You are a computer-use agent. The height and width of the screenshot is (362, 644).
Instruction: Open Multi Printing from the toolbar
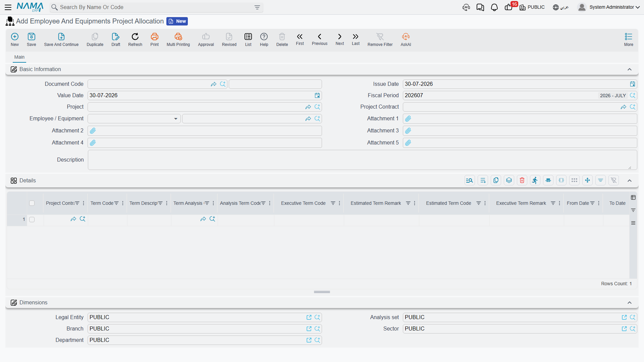[x=178, y=40]
